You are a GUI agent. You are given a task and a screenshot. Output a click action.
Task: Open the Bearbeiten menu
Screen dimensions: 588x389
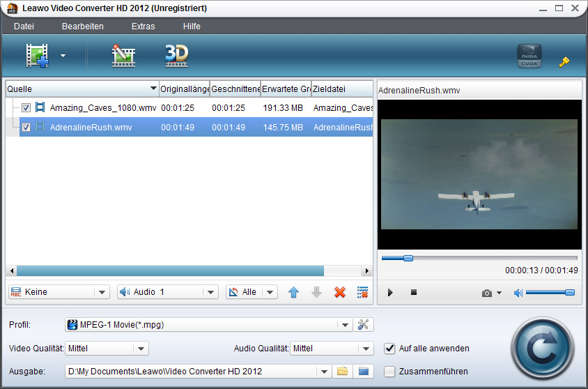[82, 26]
